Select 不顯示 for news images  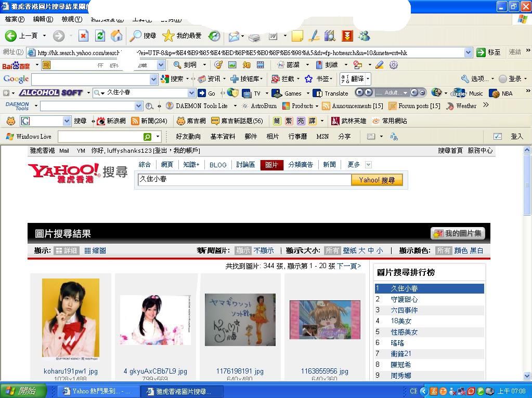[264, 250]
